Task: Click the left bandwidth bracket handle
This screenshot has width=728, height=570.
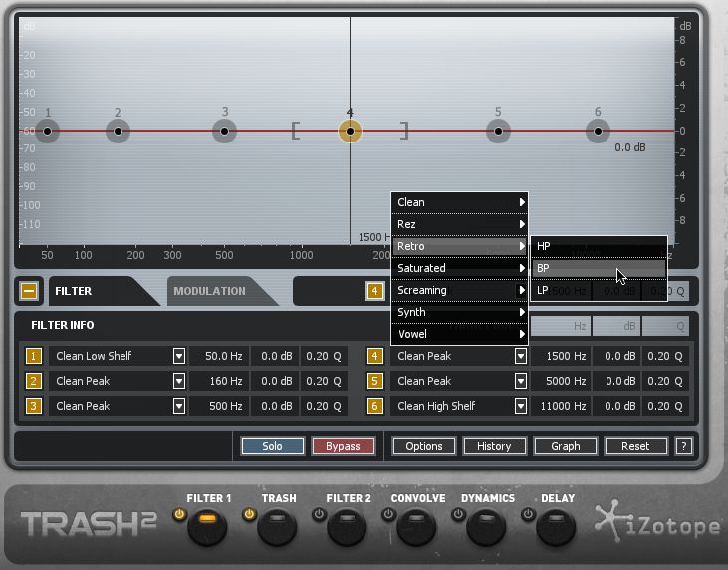Action: [296, 131]
